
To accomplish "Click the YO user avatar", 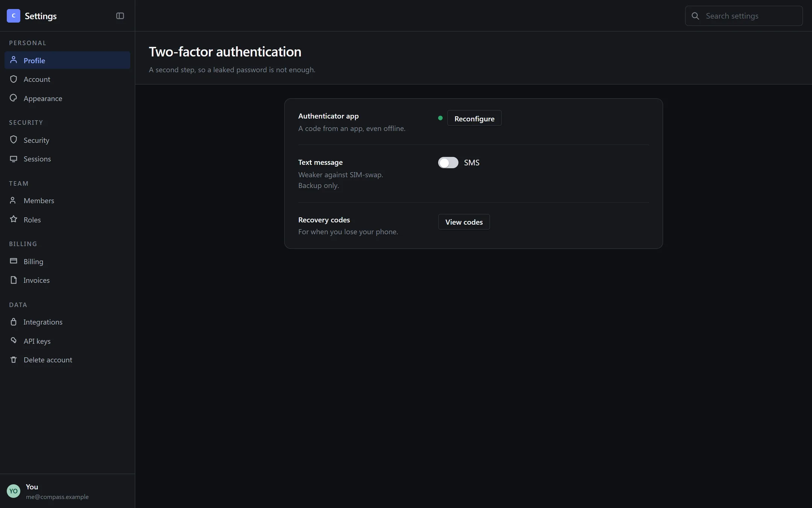I will (x=14, y=491).
